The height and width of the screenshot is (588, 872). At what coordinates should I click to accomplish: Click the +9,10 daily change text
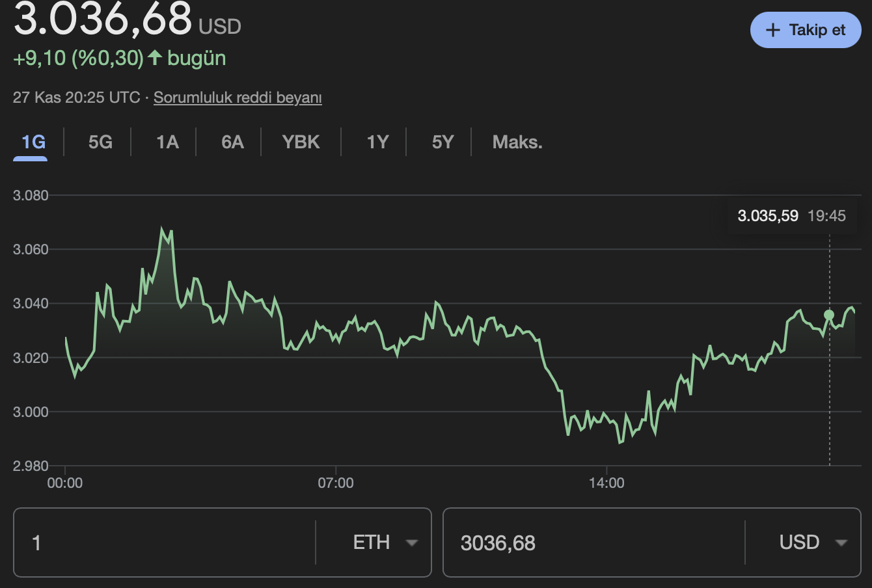click(x=40, y=58)
